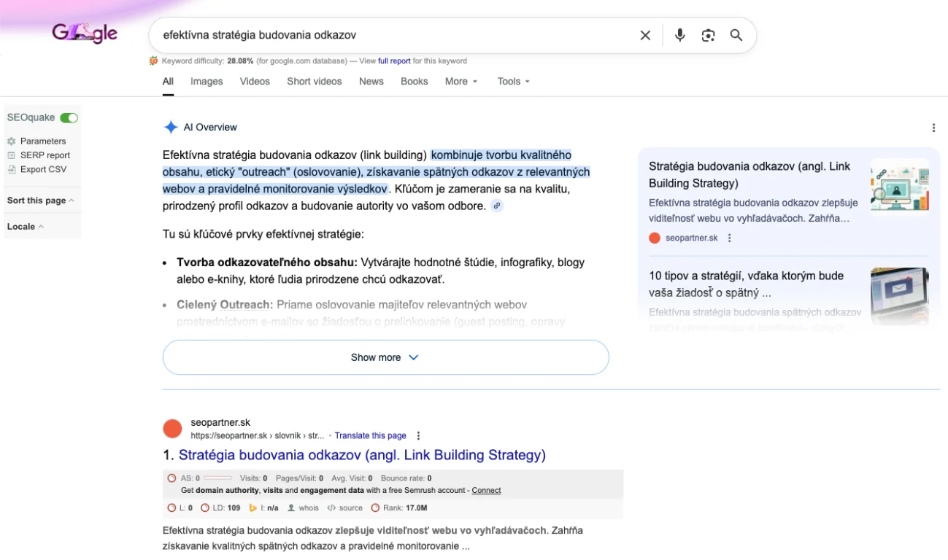Click the source link chip icon
The width and height of the screenshot is (948, 560).
497,206
